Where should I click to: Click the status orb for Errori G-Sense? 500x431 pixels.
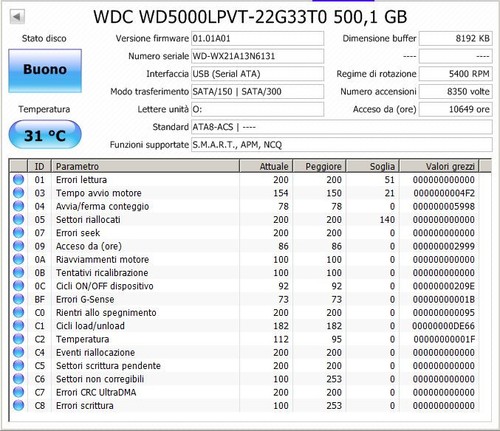(x=19, y=299)
